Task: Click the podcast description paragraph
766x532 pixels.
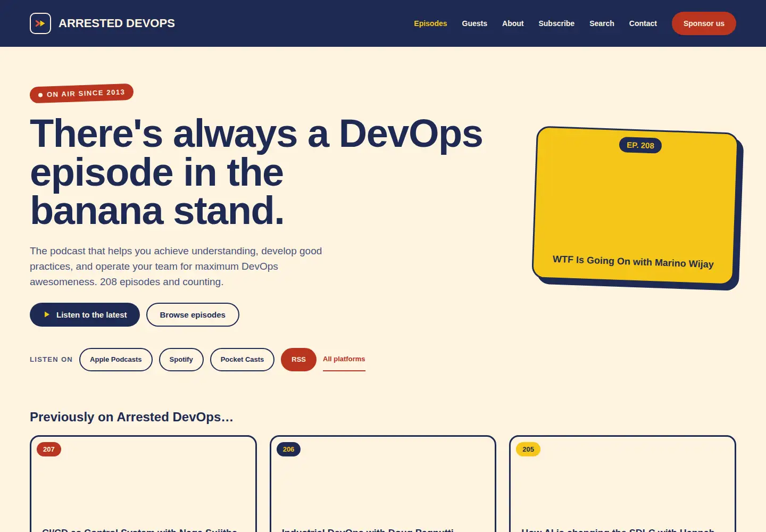Action: click(176, 267)
